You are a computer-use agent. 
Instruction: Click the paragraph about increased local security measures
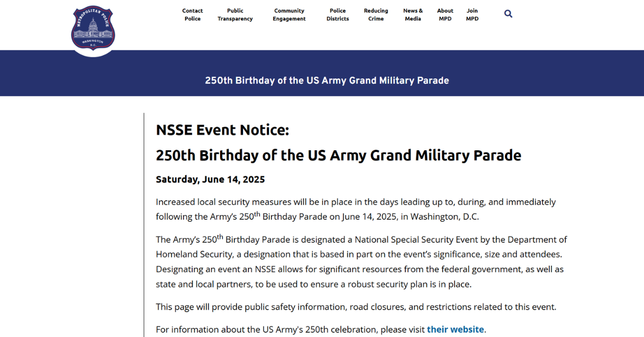(x=356, y=209)
